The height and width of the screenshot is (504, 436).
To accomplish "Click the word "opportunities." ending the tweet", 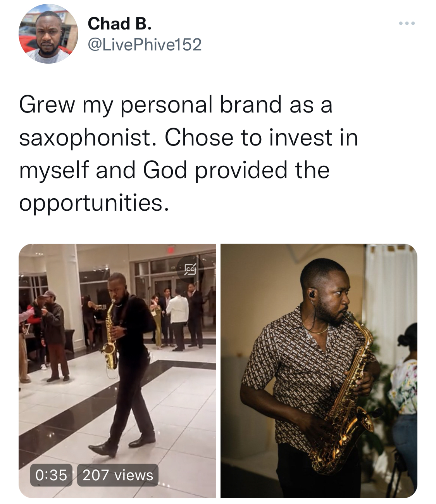I will tap(94, 203).
